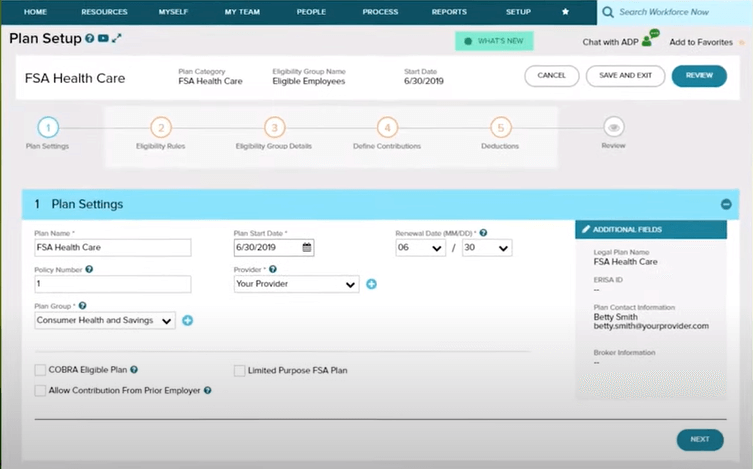Click the help icon beside the Plan Setup title

(90, 39)
